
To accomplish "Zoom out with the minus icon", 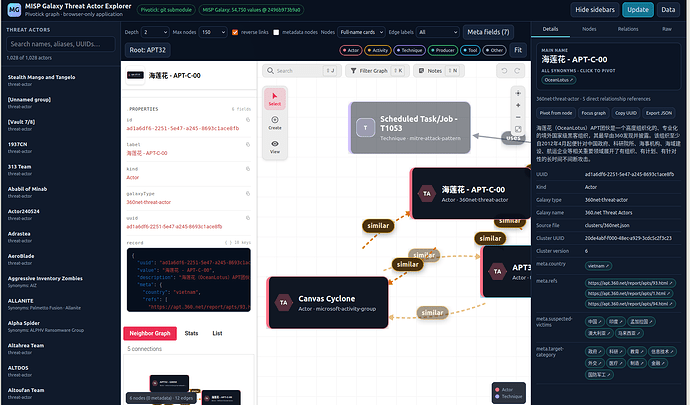I will pos(518,117).
